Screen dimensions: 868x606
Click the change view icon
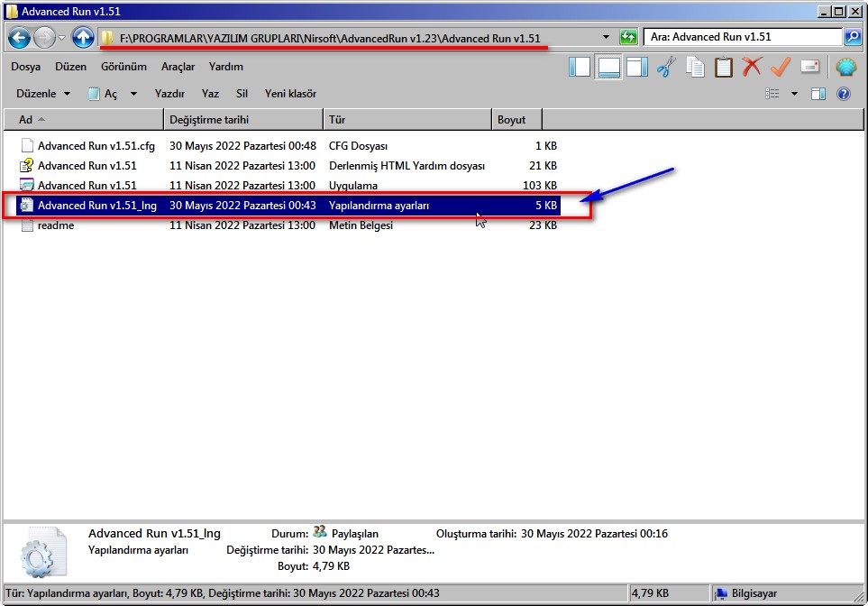coord(772,94)
